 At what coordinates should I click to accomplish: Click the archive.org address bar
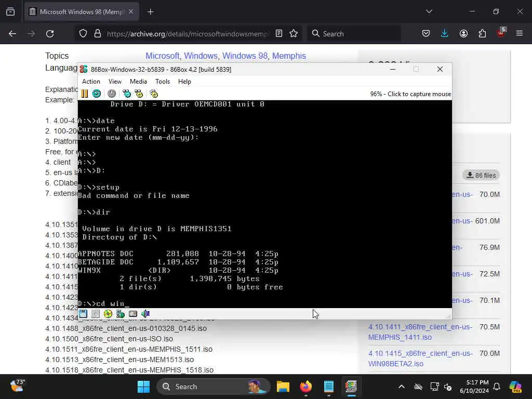(x=187, y=34)
